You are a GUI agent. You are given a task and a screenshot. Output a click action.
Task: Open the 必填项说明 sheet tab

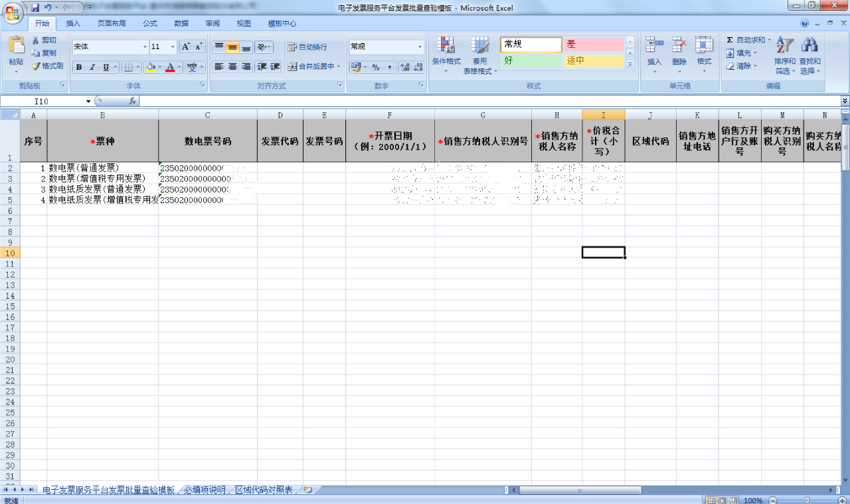coord(205,490)
